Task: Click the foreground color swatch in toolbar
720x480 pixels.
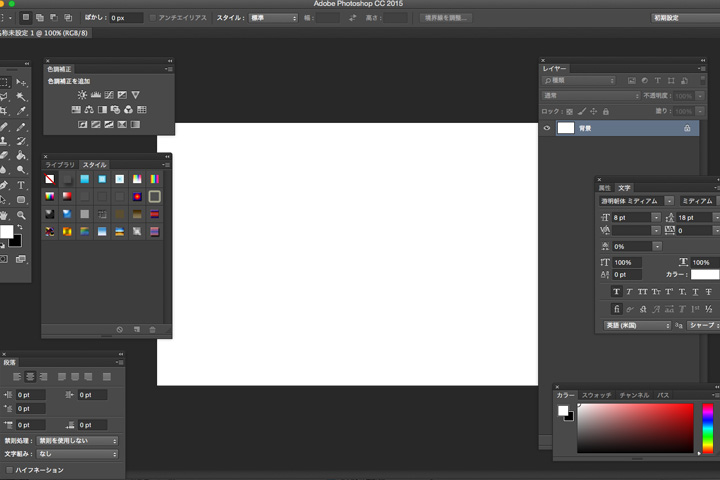Action: (x=6, y=232)
